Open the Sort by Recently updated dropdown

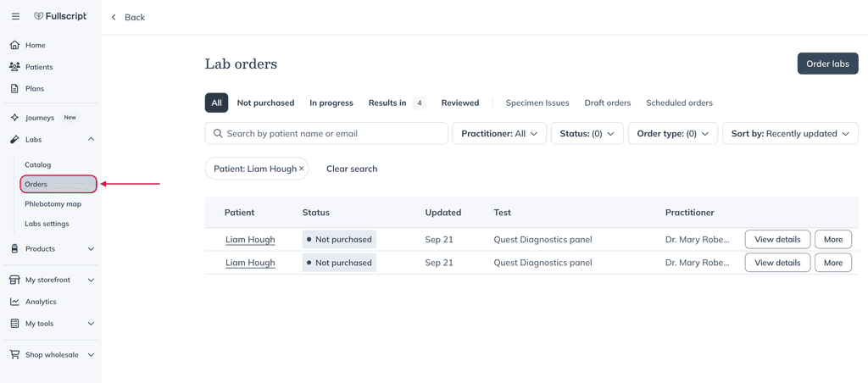(790, 133)
